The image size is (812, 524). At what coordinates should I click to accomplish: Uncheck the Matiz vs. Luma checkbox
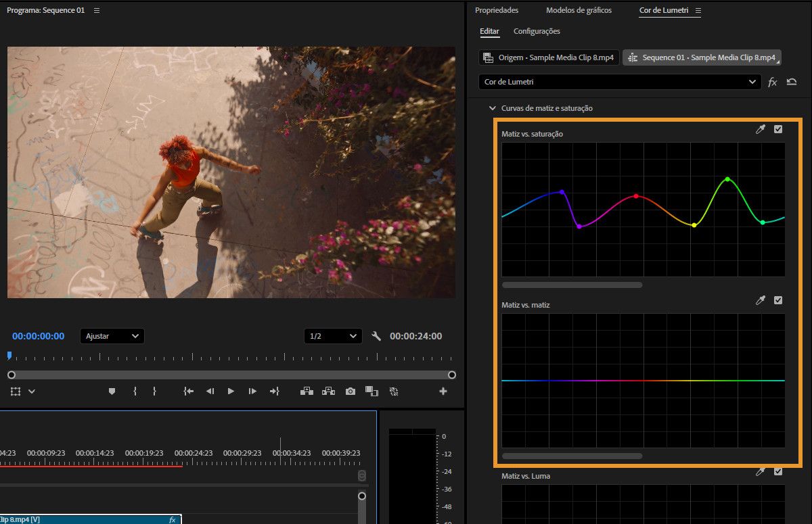[778, 471]
